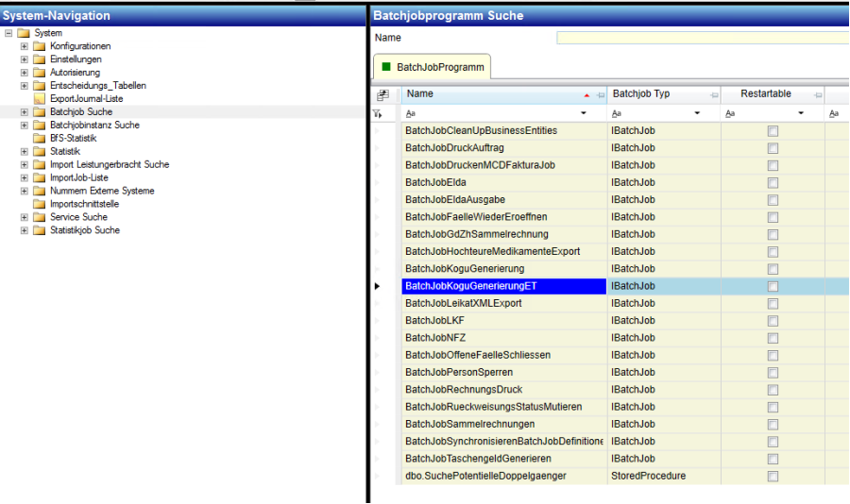
Task: Click the pin icon in Restartable column header
Action: (817, 94)
